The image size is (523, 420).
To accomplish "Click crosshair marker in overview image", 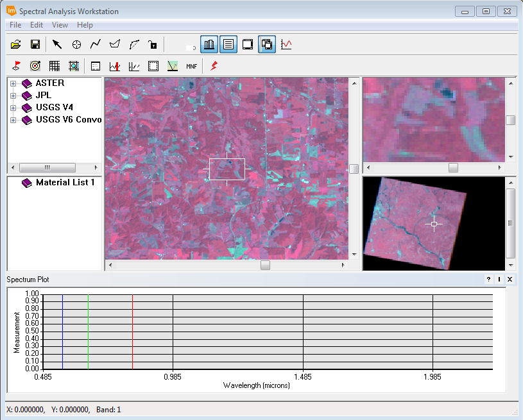I will [434, 224].
